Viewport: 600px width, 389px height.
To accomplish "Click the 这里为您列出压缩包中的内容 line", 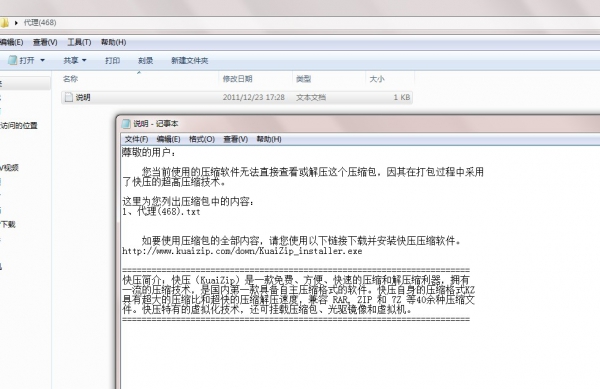I will click(188, 201).
